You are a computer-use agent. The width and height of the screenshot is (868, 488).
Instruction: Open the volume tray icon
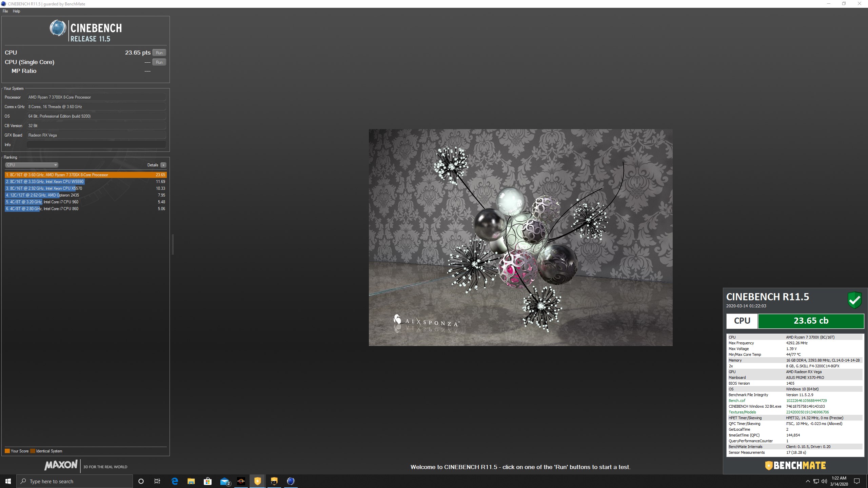pos(824,481)
